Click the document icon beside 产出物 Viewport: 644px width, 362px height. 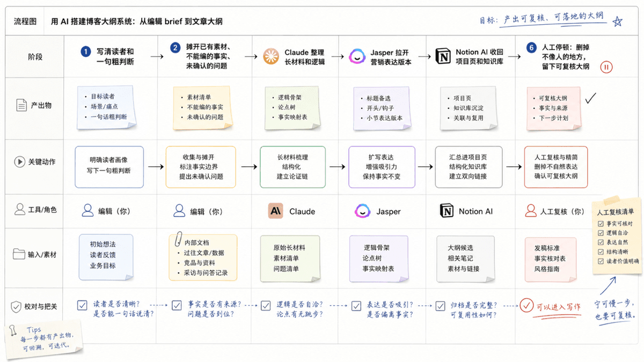point(21,105)
